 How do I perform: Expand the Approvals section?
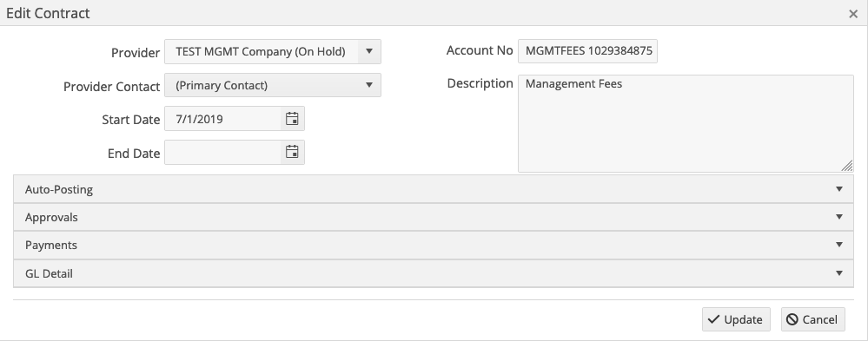tap(434, 217)
